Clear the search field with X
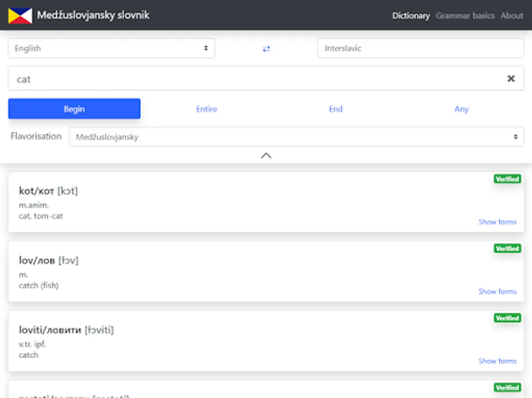The width and height of the screenshot is (532, 398). (x=511, y=79)
